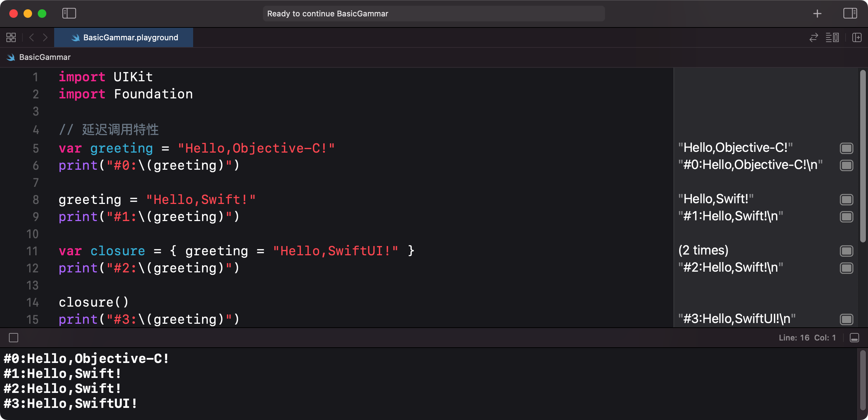The width and height of the screenshot is (868, 420).
Task: Show result for "Hello,Swift!" assignment
Action: click(847, 200)
